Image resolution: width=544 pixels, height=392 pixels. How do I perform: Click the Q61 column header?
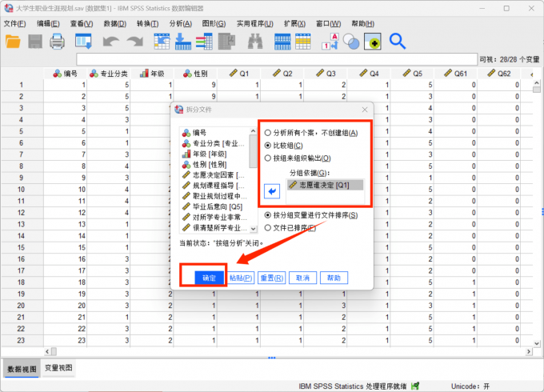point(456,74)
